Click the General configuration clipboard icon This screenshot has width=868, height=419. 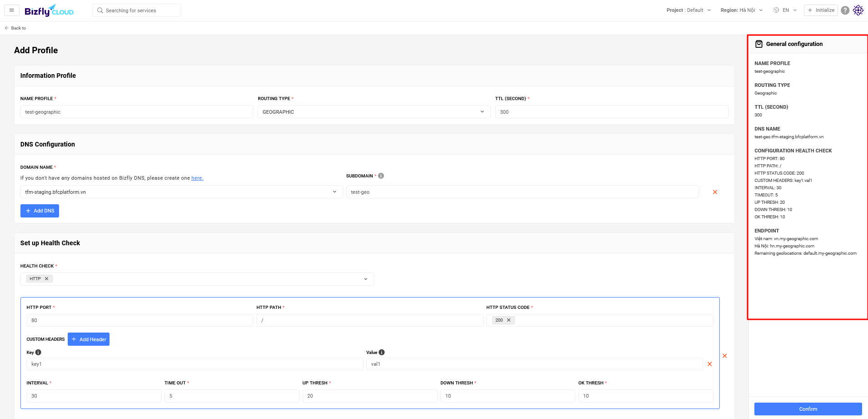pos(759,44)
